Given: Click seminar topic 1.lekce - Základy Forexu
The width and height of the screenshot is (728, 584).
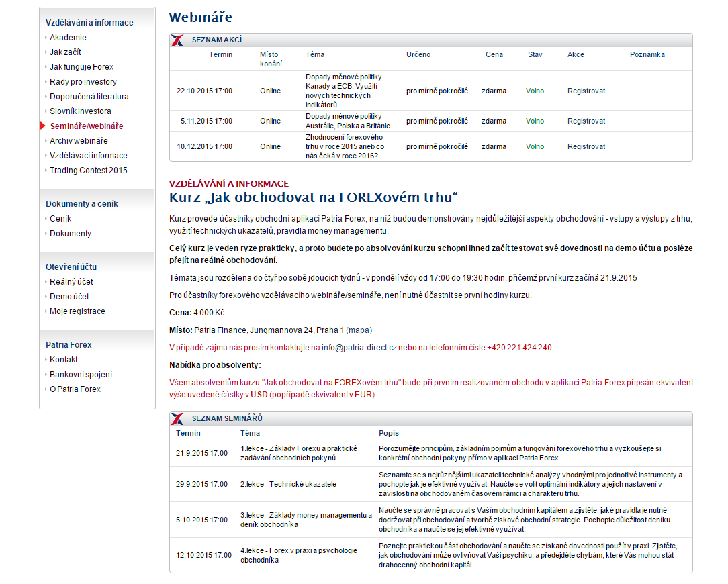Looking at the screenshot, I should pos(299,454).
